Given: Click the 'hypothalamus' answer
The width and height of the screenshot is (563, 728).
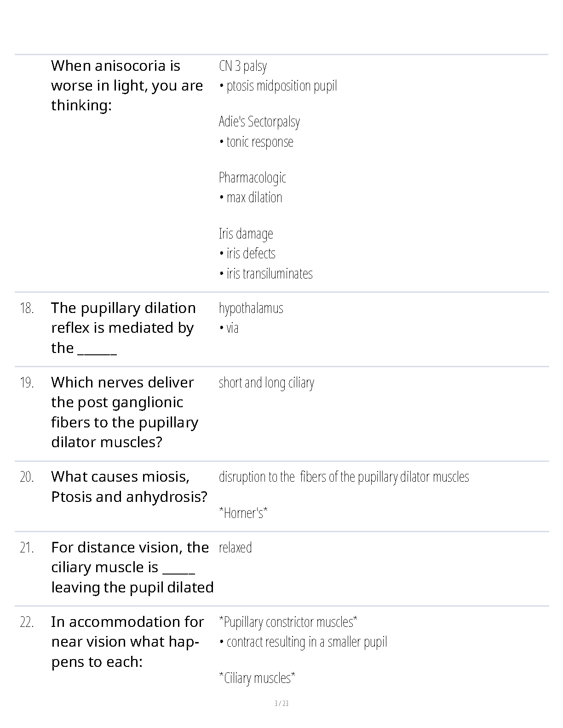Looking at the screenshot, I should (x=251, y=308).
